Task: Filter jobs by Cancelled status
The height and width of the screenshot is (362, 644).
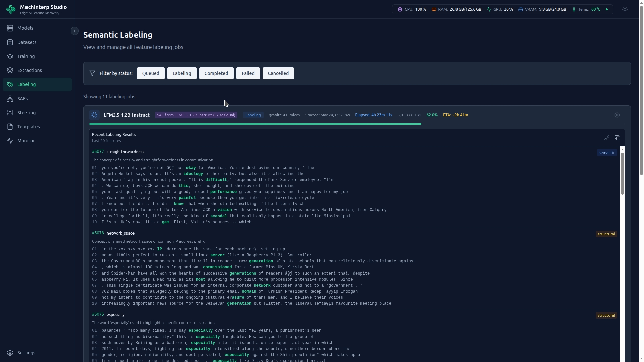Action: pyautogui.click(x=278, y=73)
